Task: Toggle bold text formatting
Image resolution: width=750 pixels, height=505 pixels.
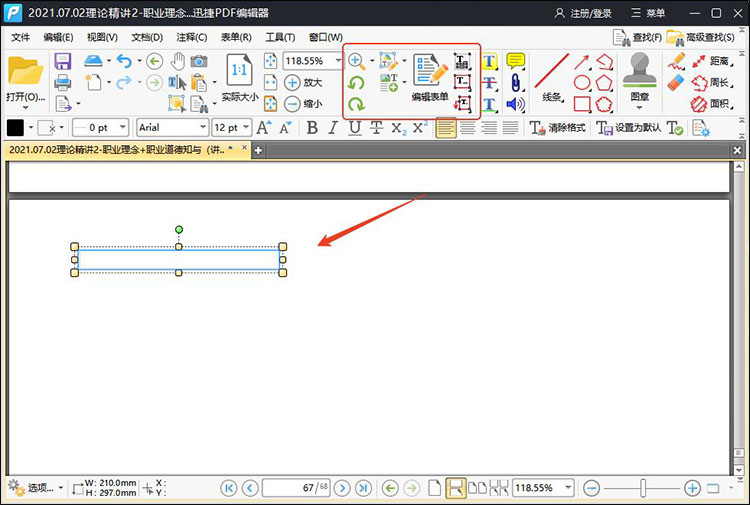Action: [x=312, y=128]
